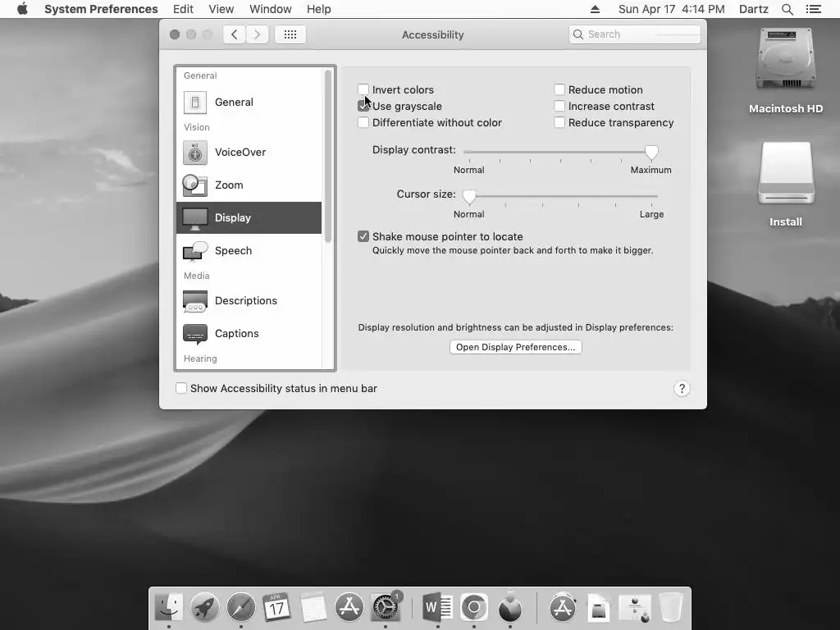The image size is (840, 630).
Task: Open the Install disk on desktop
Action: [x=785, y=184]
